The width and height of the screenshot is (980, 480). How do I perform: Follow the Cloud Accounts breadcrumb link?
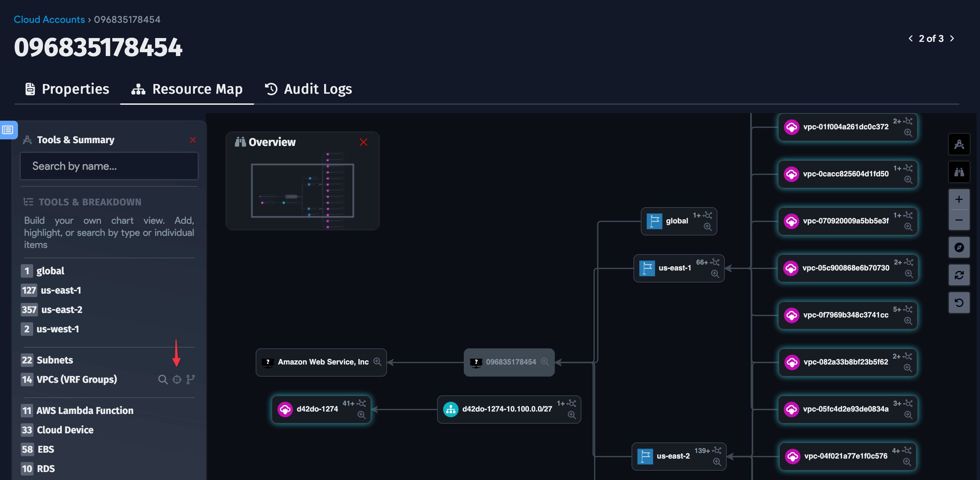(49, 19)
